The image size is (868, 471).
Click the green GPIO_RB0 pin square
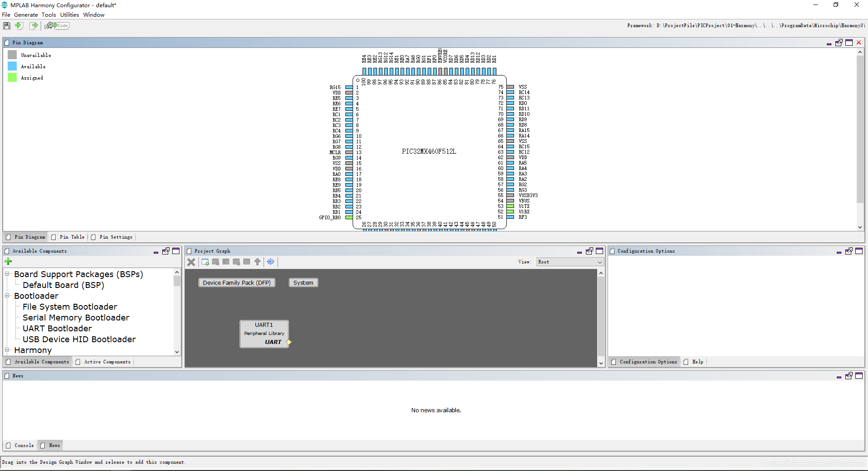pyautogui.click(x=349, y=217)
